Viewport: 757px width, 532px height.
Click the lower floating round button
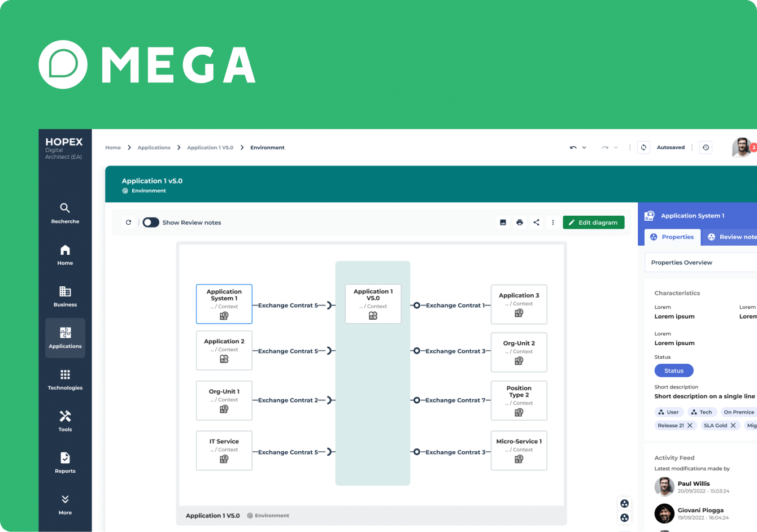point(624,518)
